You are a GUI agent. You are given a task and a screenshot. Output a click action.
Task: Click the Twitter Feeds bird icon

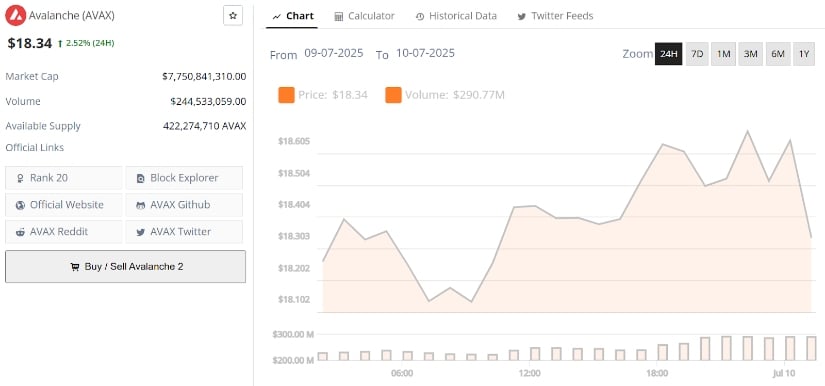point(521,17)
